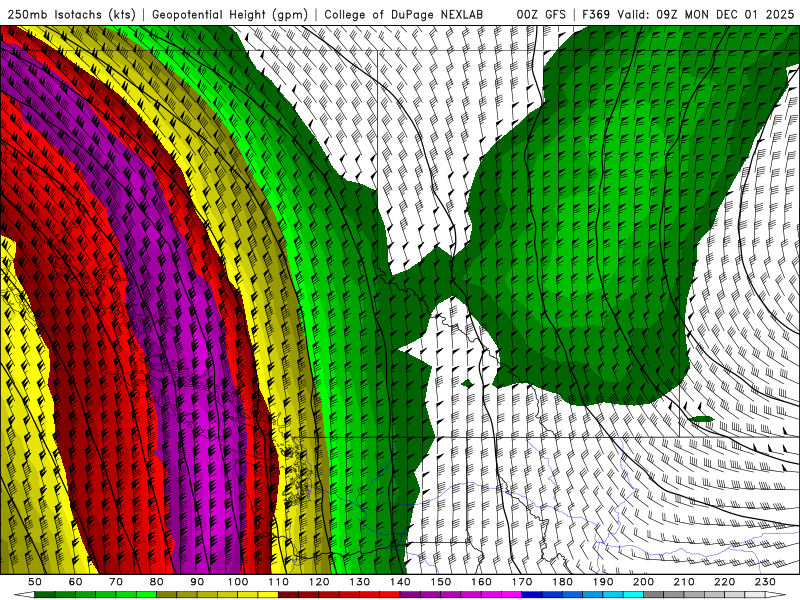Click the 160 knot legend label
This screenshot has height=600, width=800.
pyautogui.click(x=481, y=582)
